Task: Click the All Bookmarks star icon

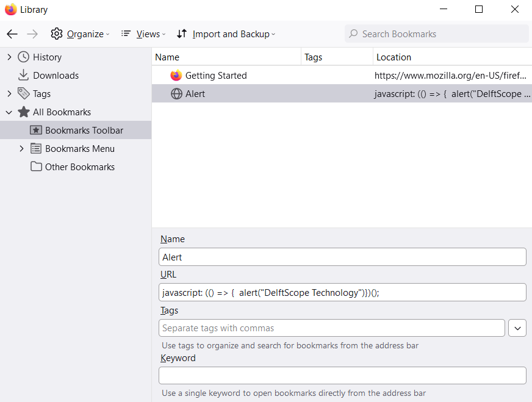Action: coord(24,112)
